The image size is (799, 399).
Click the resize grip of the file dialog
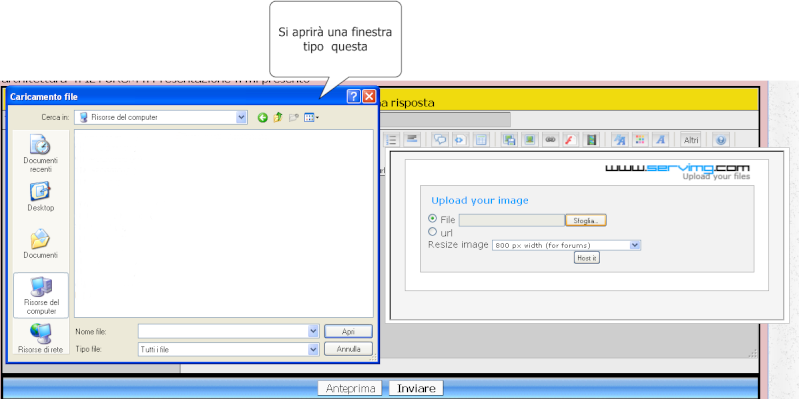(373, 358)
